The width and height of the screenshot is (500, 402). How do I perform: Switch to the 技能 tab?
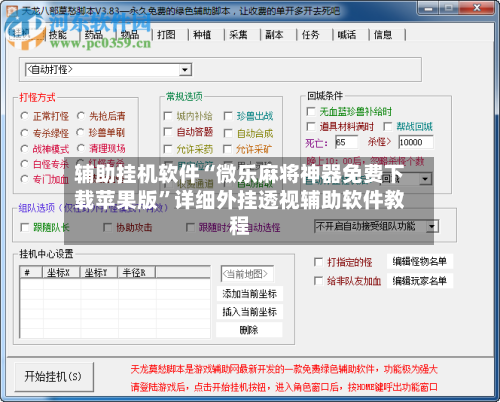pyautogui.click(x=58, y=35)
